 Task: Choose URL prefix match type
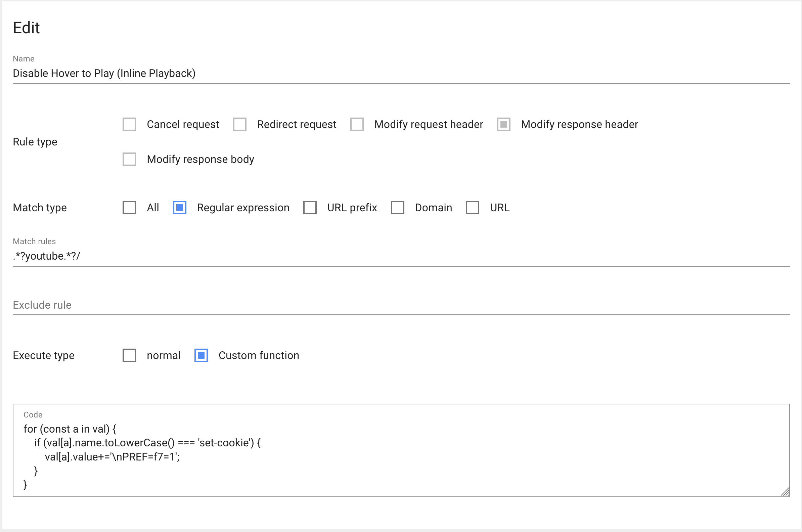click(310, 208)
